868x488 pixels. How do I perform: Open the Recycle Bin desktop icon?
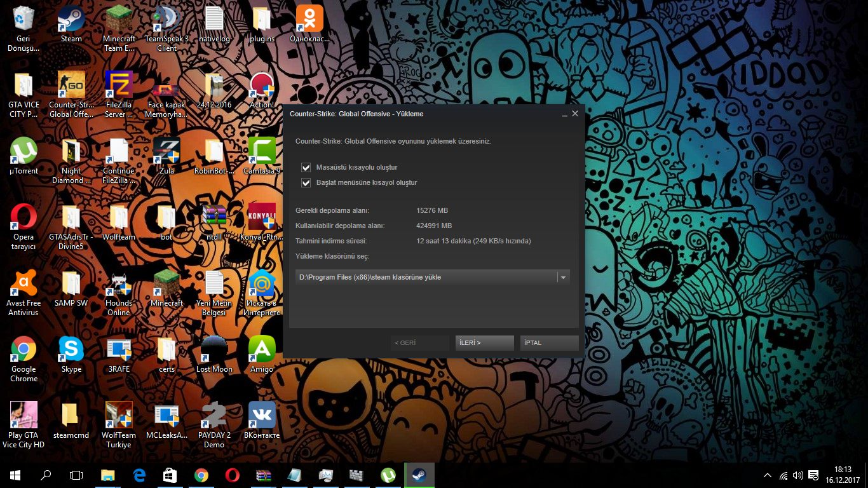(x=24, y=29)
